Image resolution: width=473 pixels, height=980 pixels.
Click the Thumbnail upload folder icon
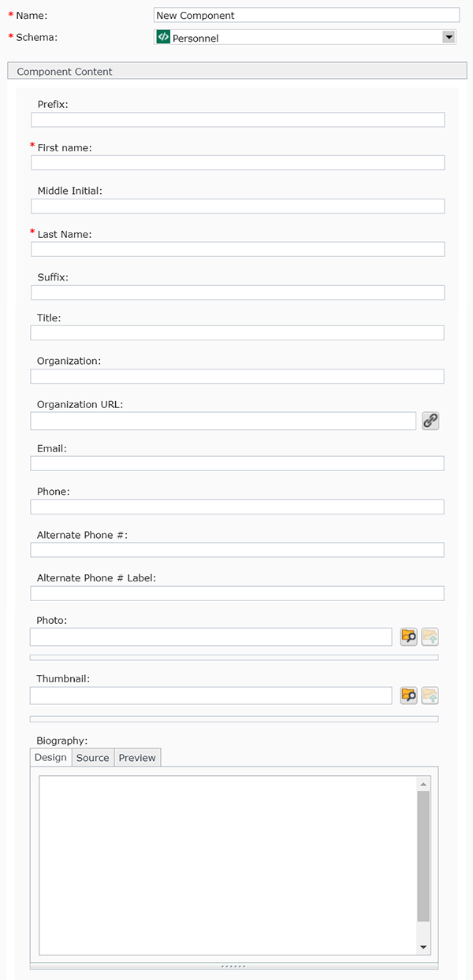click(430, 696)
